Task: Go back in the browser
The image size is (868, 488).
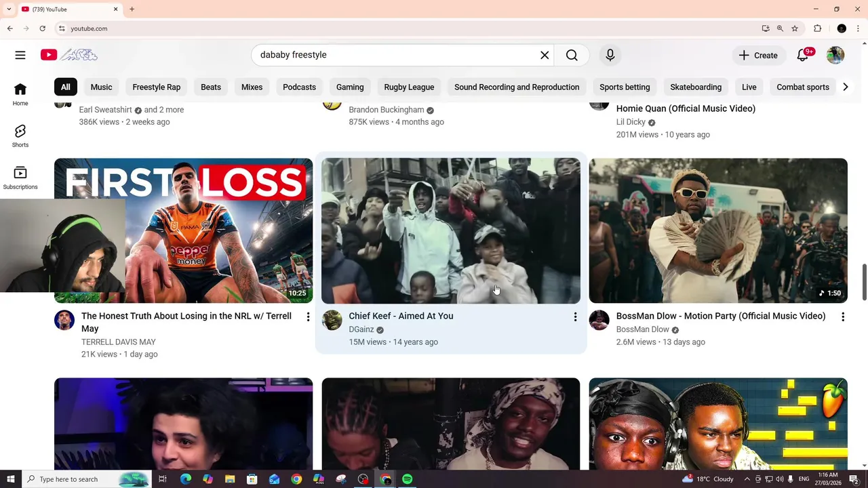Action: point(9,28)
